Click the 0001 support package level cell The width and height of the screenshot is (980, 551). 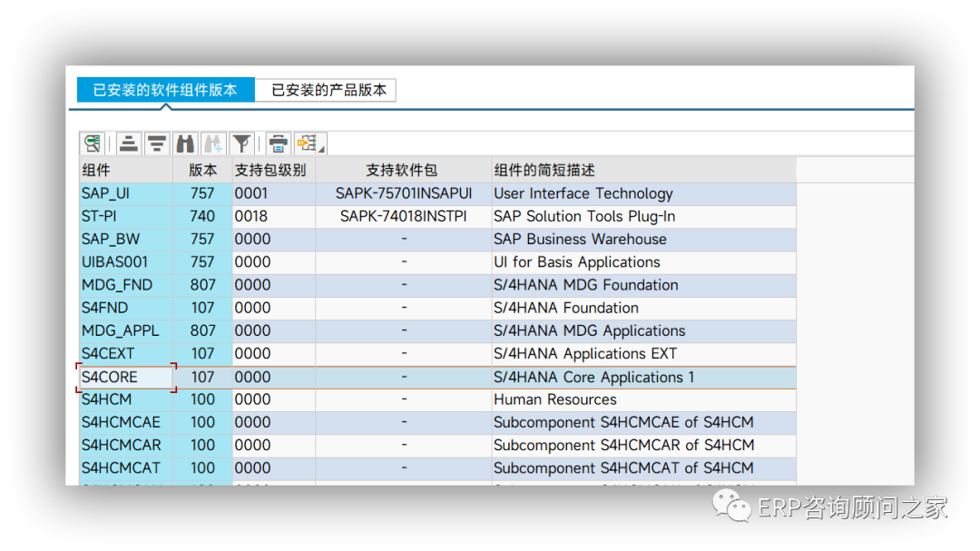point(274,193)
